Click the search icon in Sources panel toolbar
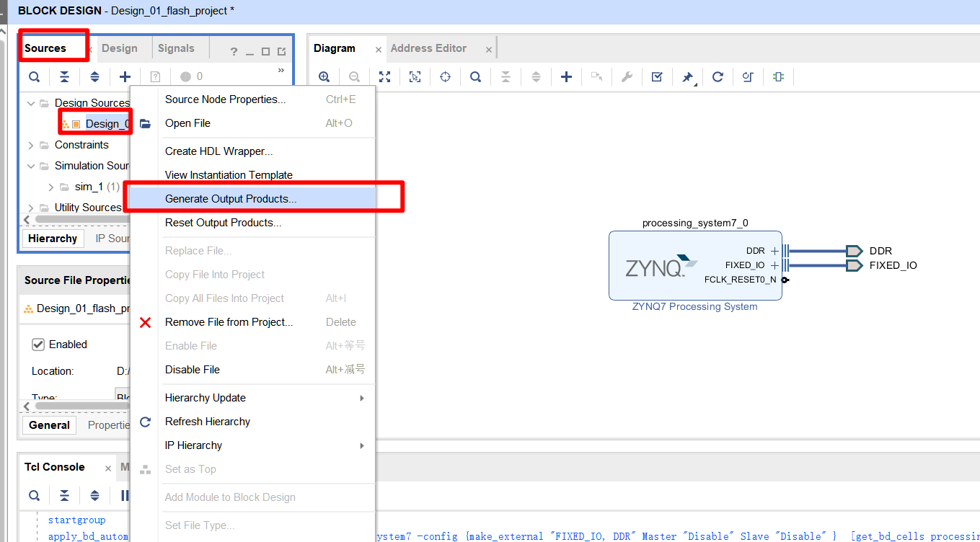The image size is (980, 542). [34, 76]
